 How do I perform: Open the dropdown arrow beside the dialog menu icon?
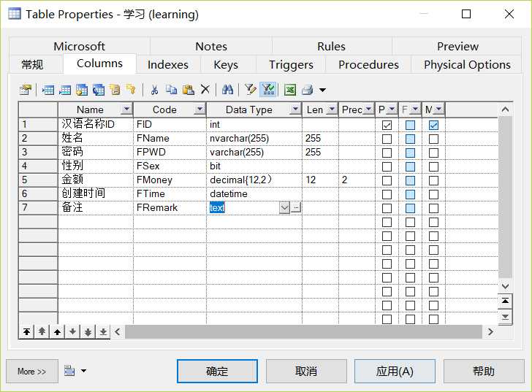point(83,371)
